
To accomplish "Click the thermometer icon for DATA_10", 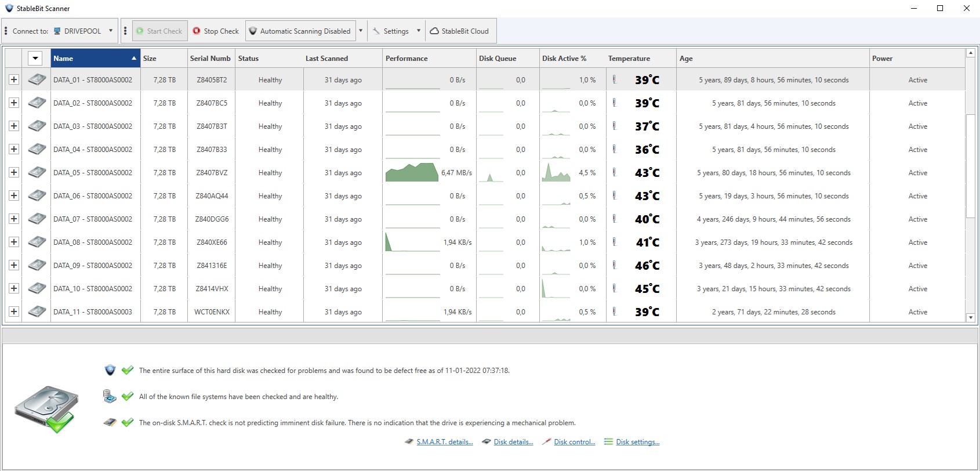I will [615, 288].
